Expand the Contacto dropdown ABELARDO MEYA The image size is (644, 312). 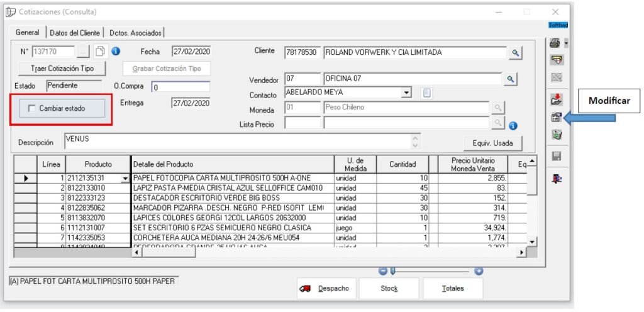(406, 92)
